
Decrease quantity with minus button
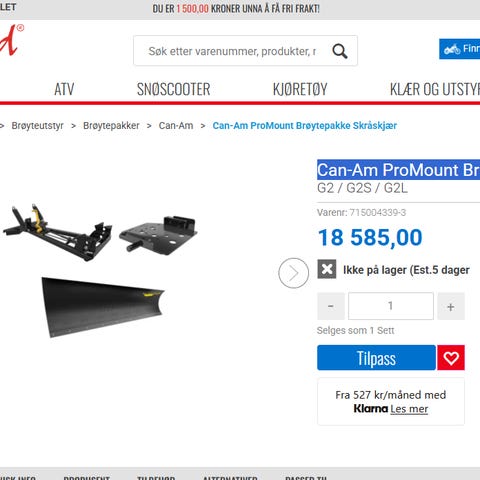[331, 306]
